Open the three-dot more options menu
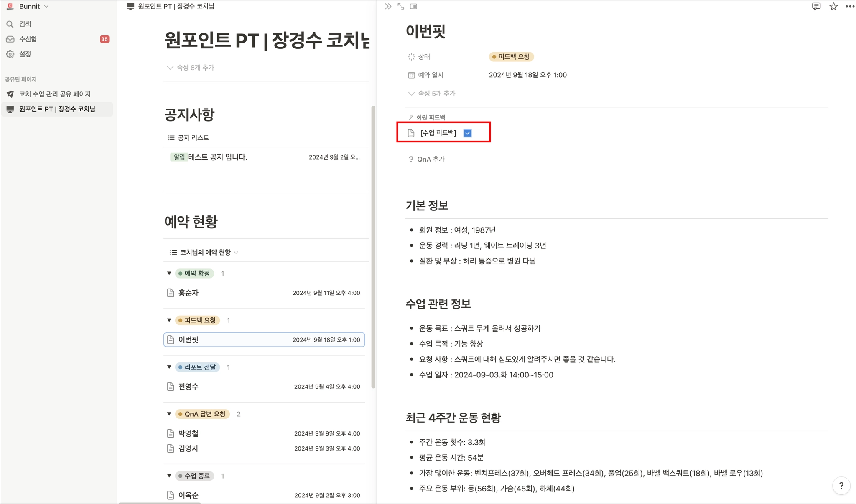 point(850,6)
